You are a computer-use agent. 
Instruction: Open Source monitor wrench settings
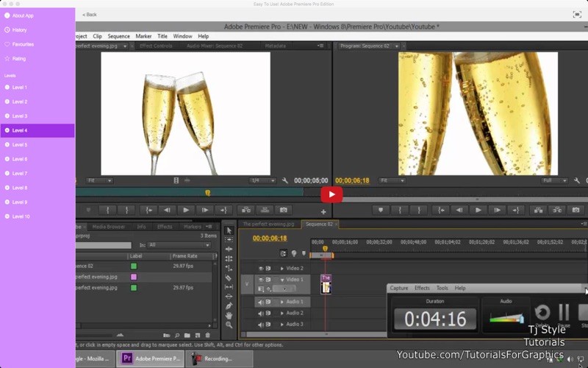point(285,180)
